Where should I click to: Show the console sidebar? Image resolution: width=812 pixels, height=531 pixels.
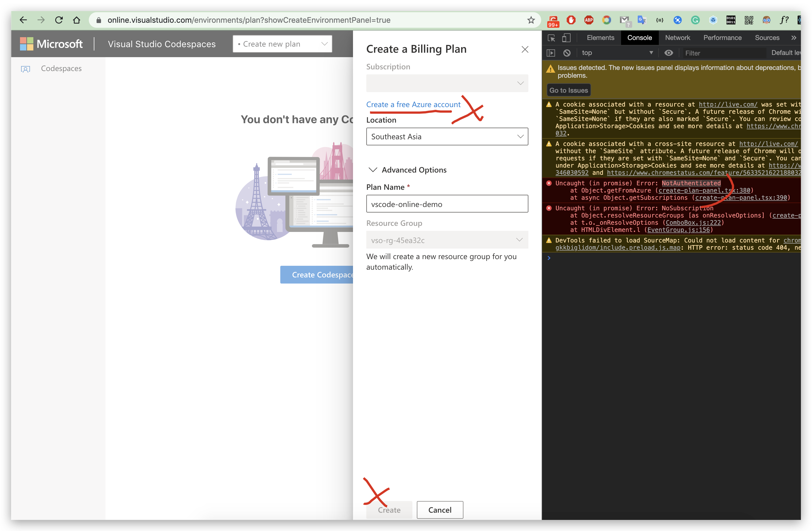(x=551, y=53)
